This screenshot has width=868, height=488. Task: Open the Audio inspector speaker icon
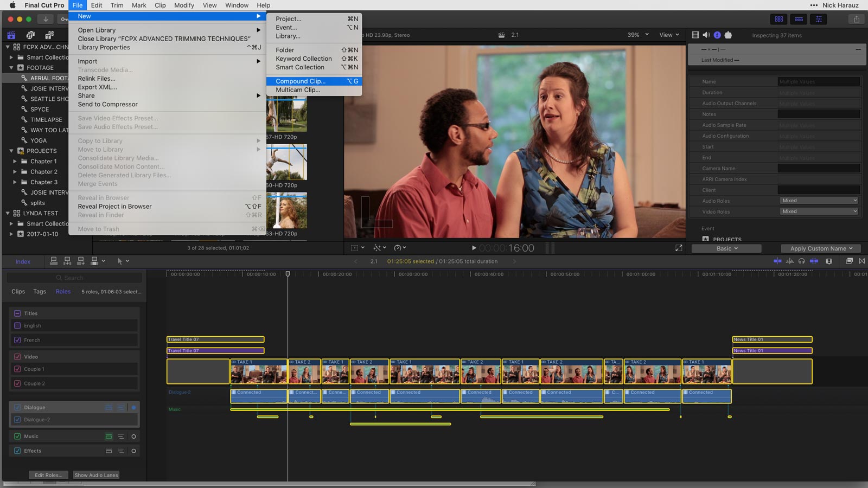(x=706, y=35)
